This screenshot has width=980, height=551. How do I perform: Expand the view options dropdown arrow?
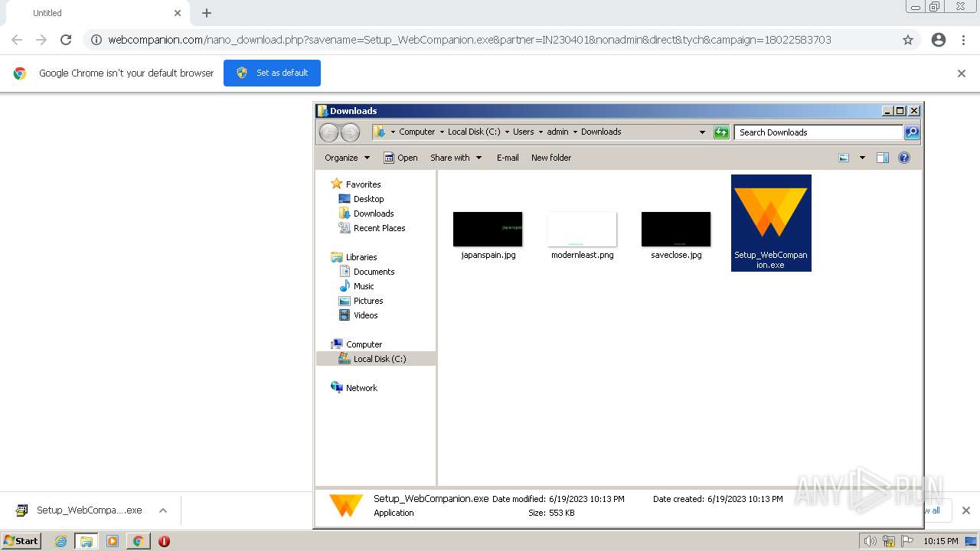862,158
